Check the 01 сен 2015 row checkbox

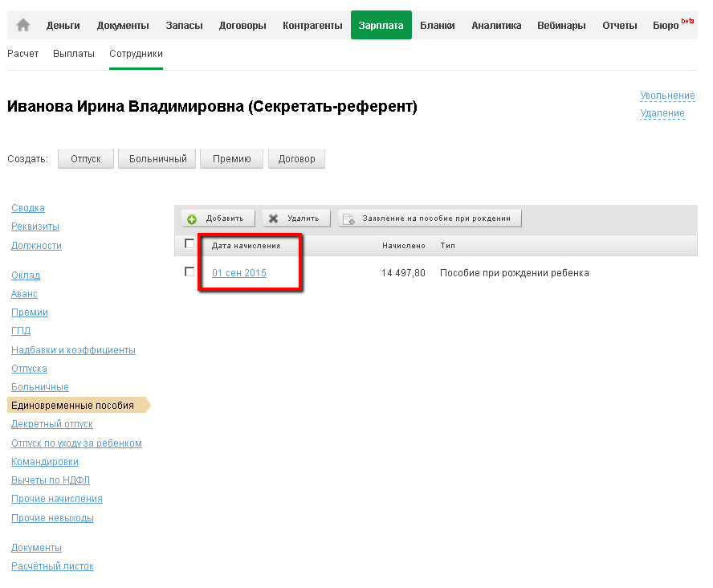point(189,272)
